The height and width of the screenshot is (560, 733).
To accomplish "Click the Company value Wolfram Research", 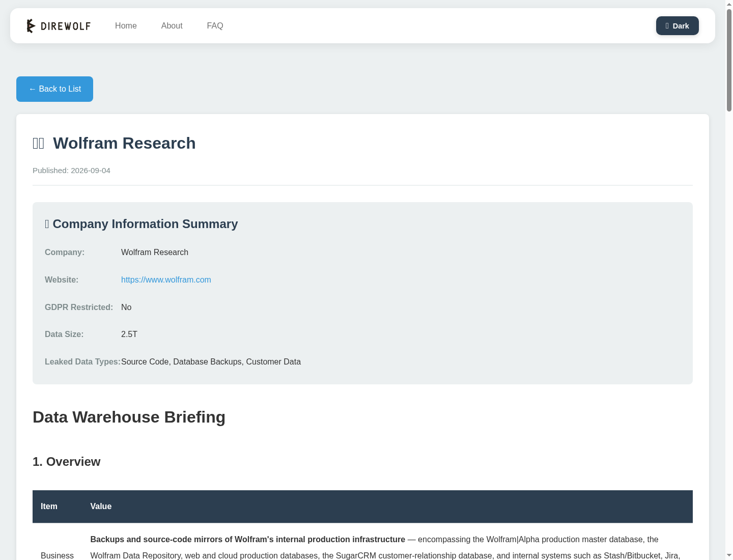I will pyautogui.click(x=155, y=252).
